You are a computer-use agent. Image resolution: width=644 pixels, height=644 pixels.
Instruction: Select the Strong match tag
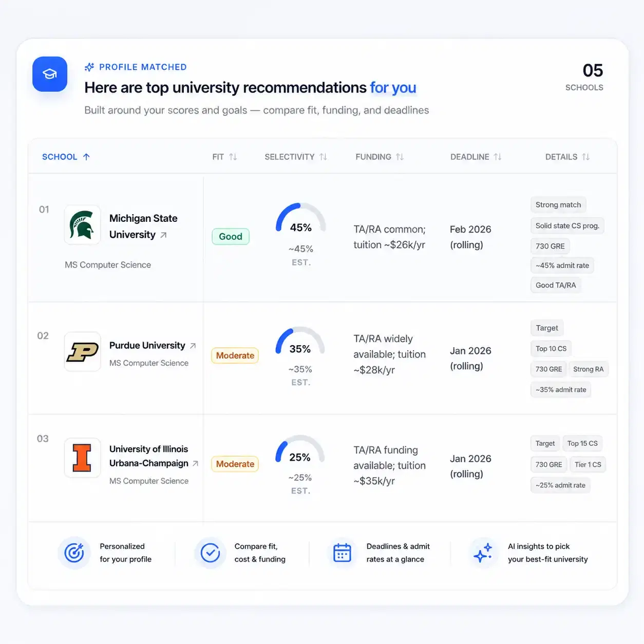[558, 205]
